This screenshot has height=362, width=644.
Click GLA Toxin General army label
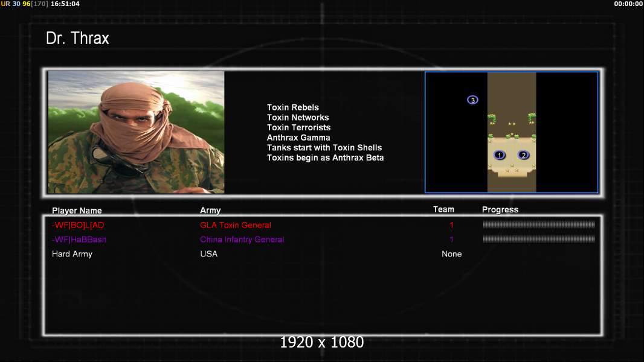click(x=236, y=225)
